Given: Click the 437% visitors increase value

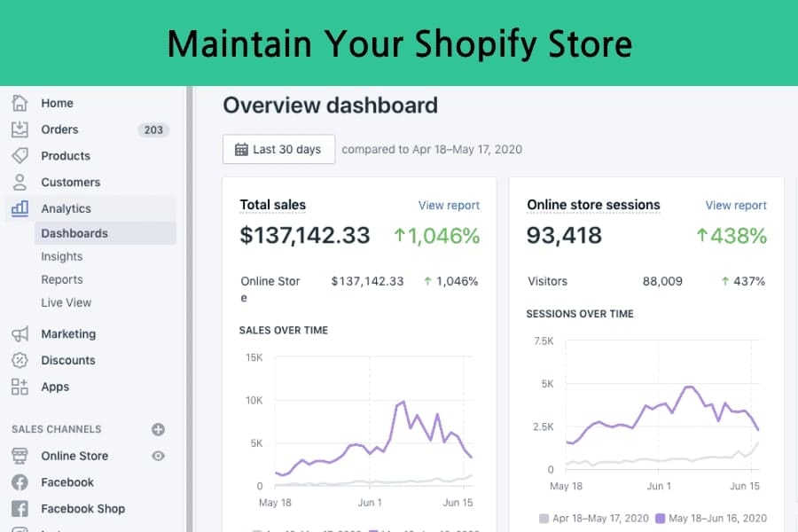Looking at the screenshot, I should [744, 281].
